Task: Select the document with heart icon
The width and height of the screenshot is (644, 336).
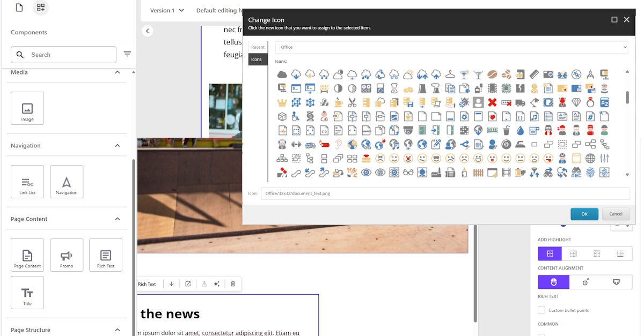Action: [x=492, y=116]
